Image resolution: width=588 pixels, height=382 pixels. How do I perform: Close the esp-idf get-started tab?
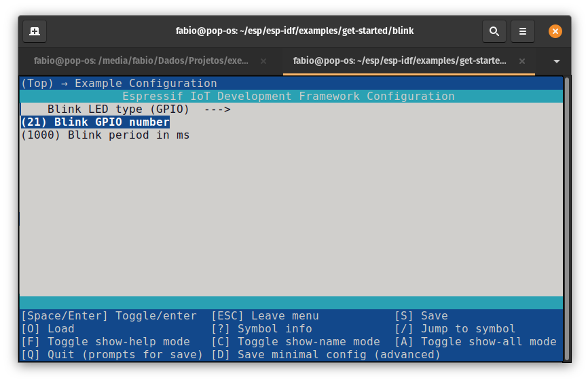[x=521, y=61]
